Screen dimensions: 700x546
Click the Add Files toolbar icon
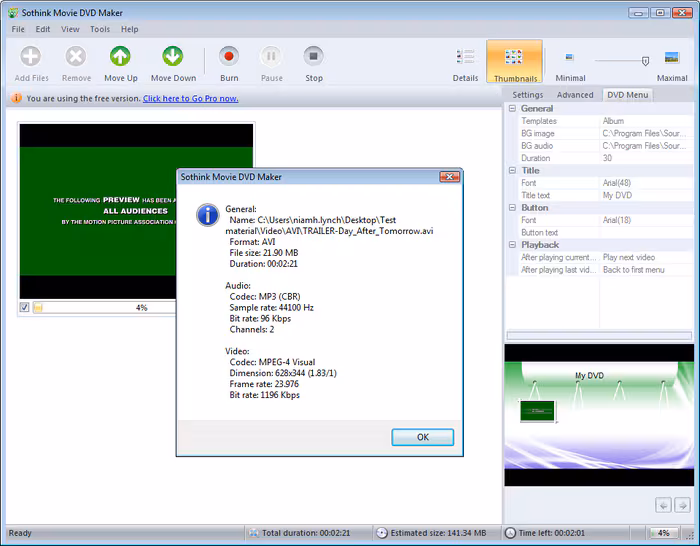[x=31, y=57]
